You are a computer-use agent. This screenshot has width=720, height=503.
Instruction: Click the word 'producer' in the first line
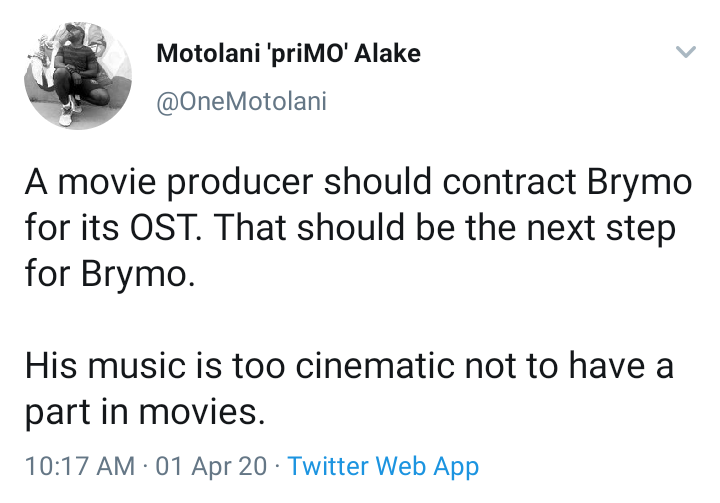click(240, 182)
